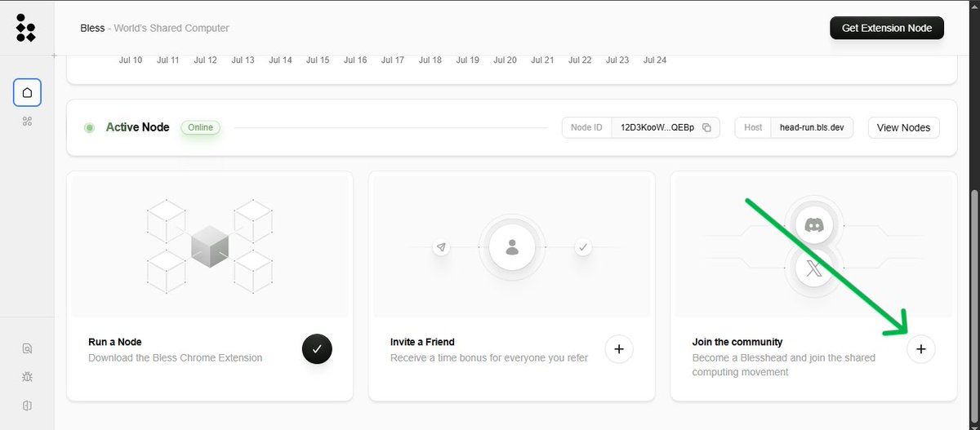Click the Run a Node title
The width and height of the screenshot is (980, 430).
point(115,342)
